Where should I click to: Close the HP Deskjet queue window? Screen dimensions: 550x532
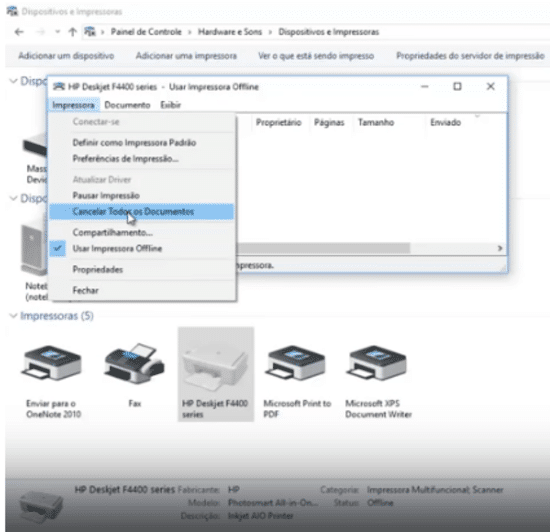coord(491,86)
